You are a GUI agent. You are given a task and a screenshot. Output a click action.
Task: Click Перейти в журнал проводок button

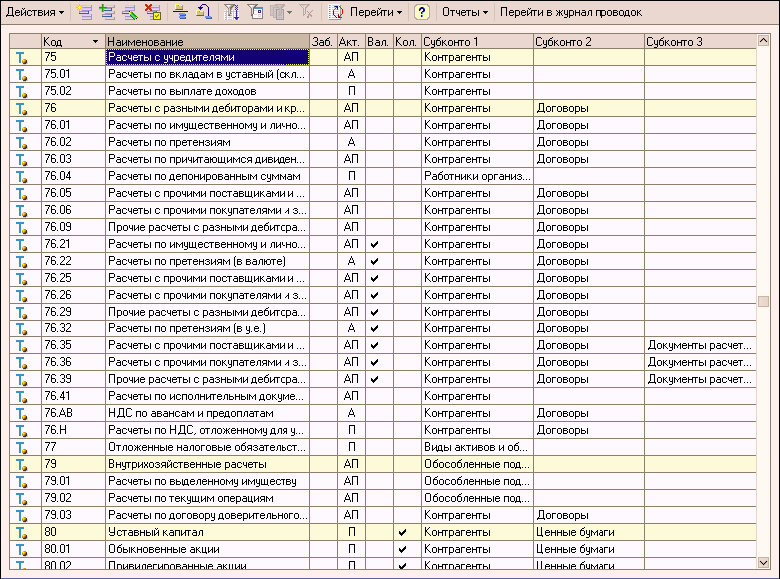570,13
